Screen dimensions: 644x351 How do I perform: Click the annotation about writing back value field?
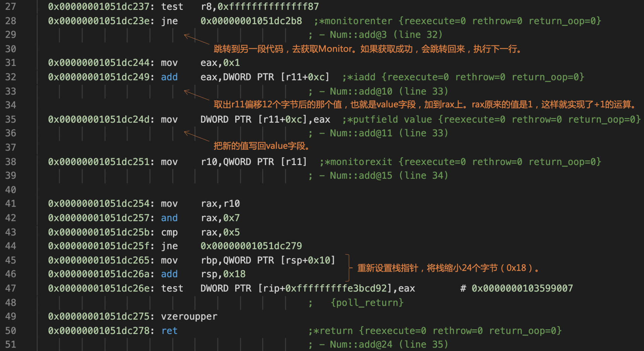pos(262,146)
